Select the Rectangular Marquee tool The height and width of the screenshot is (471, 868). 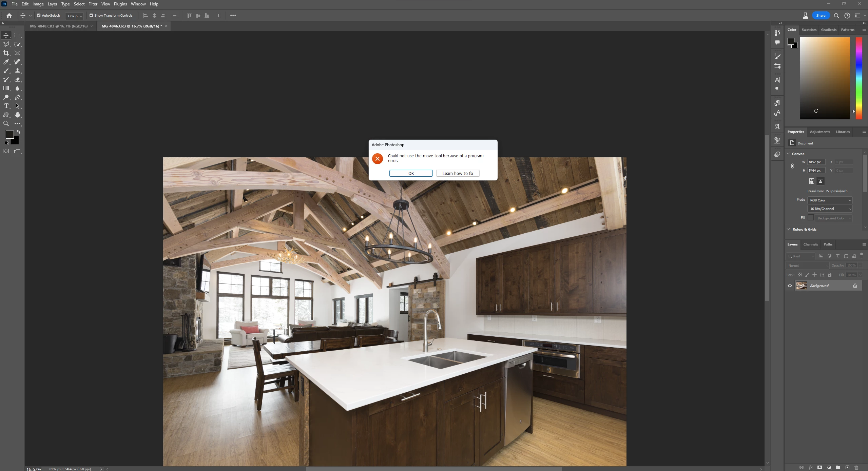[x=18, y=35]
